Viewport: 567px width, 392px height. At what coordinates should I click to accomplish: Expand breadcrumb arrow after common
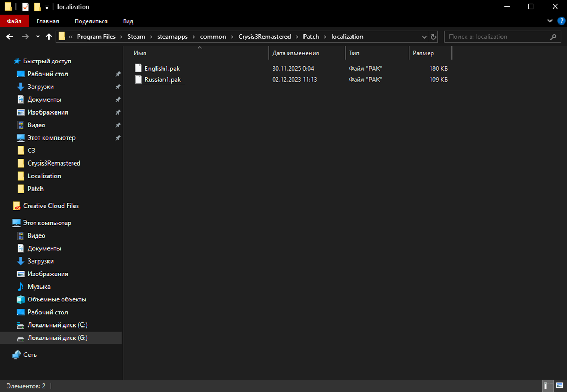click(232, 37)
